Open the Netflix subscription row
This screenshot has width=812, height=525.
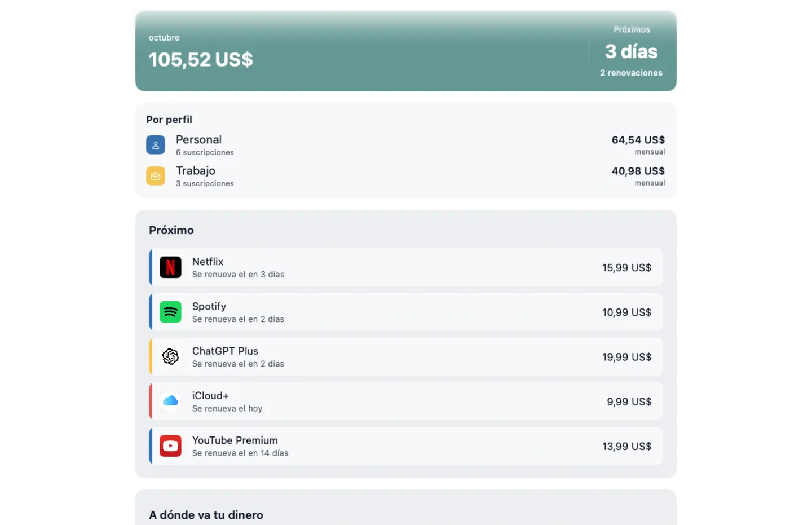click(x=406, y=267)
